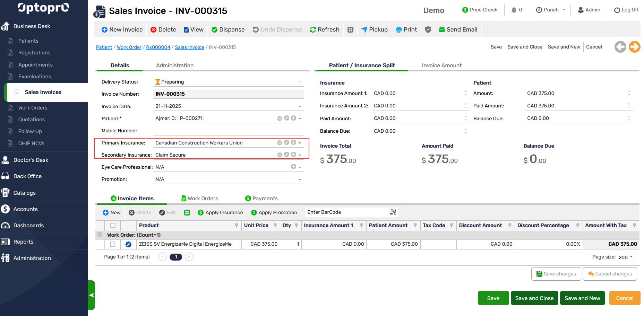The width and height of the screenshot is (644, 316).
Task: Open Rx000004 breadcrumb link
Action: 158,47
